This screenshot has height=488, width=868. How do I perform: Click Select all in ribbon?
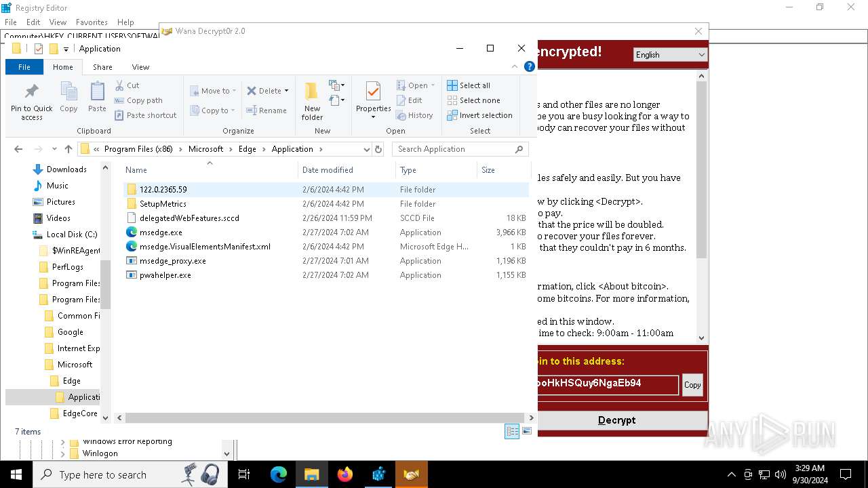[x=469, y=85]
